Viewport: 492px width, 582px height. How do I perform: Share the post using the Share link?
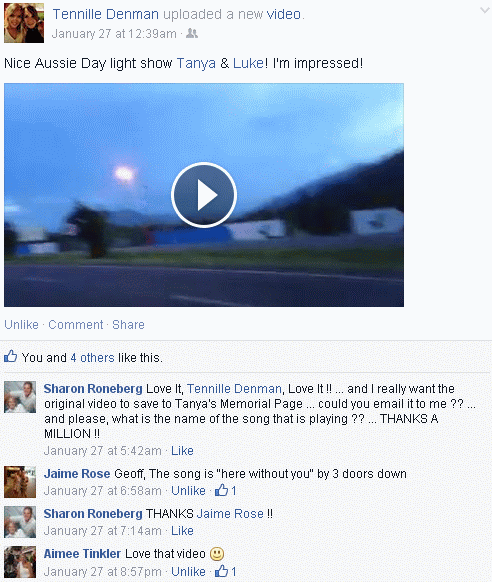tap(128, 324)
